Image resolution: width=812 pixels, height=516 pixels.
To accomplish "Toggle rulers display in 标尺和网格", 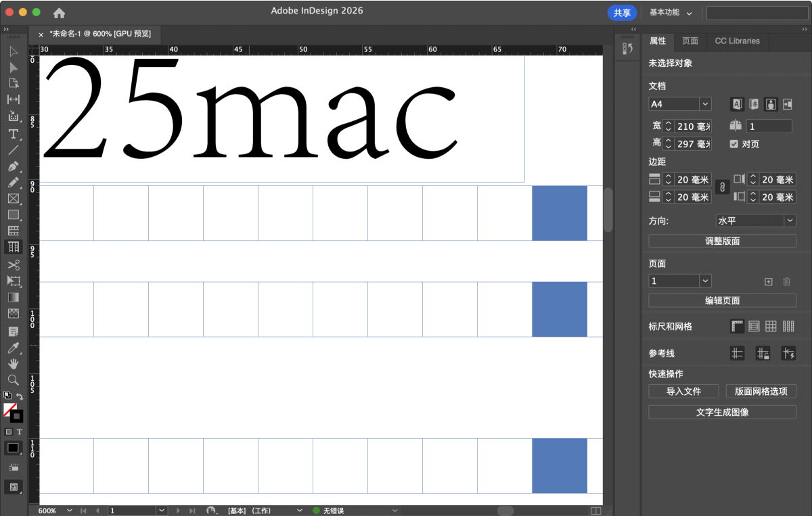I will point(737,327).
